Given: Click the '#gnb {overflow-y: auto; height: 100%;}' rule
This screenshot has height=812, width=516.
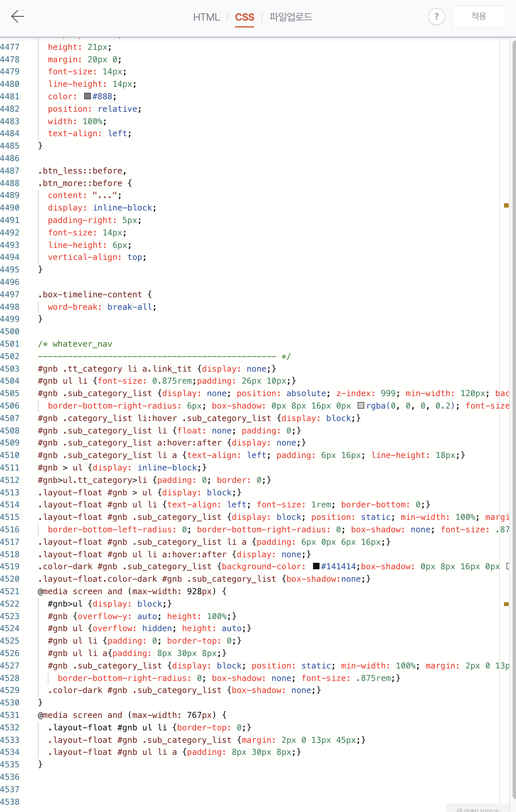Looking at the screenshot, I should (142, 616).
